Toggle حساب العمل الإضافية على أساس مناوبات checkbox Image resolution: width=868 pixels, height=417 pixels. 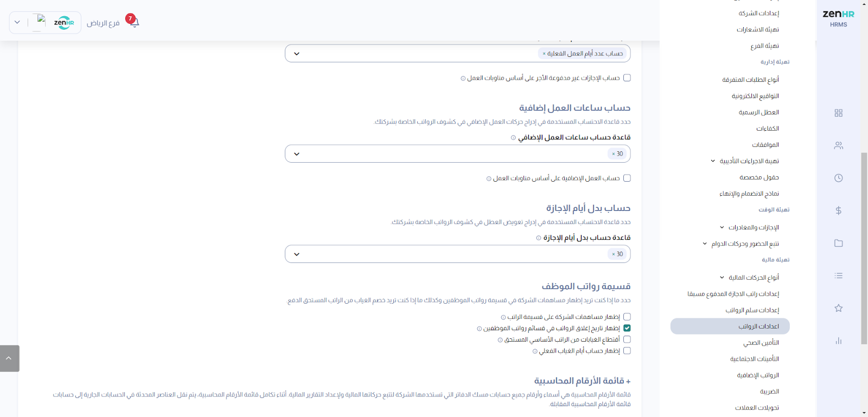627,178
